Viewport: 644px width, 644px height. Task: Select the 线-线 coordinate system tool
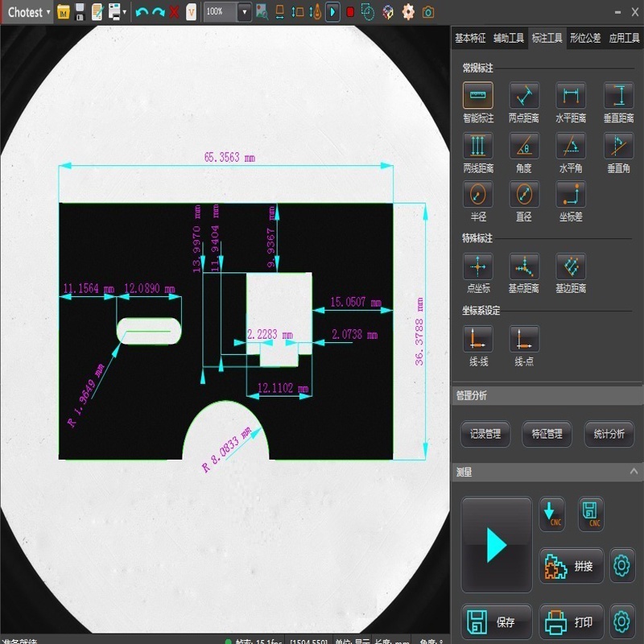(477, 340)
